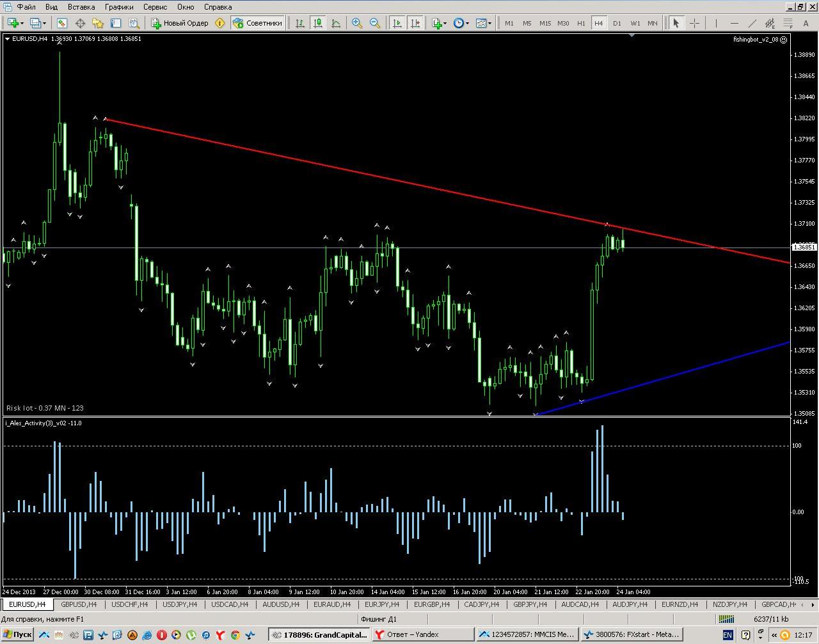Open the Окно menu
819x644 pixels.
point(186,7)
